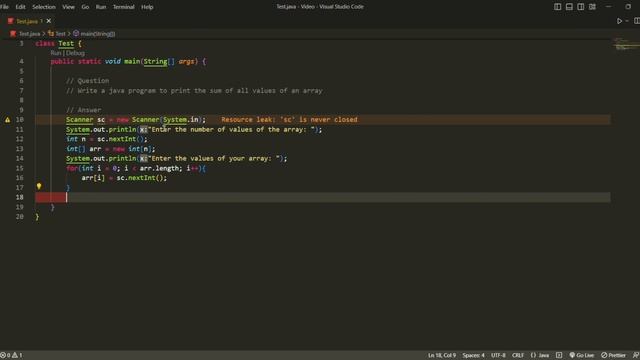Click line number 15 in gutter
This screenshot has width=640, height=360.
[20, 168]
